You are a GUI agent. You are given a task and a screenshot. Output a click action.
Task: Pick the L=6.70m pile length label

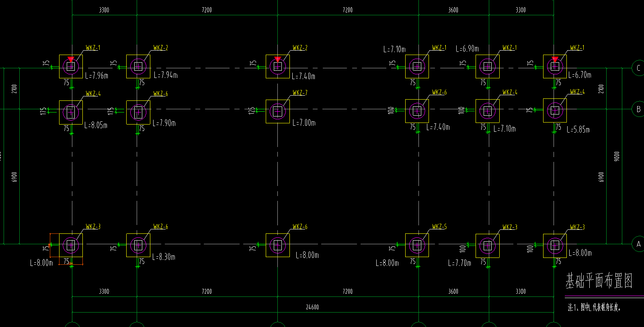(x=580, y=75)
